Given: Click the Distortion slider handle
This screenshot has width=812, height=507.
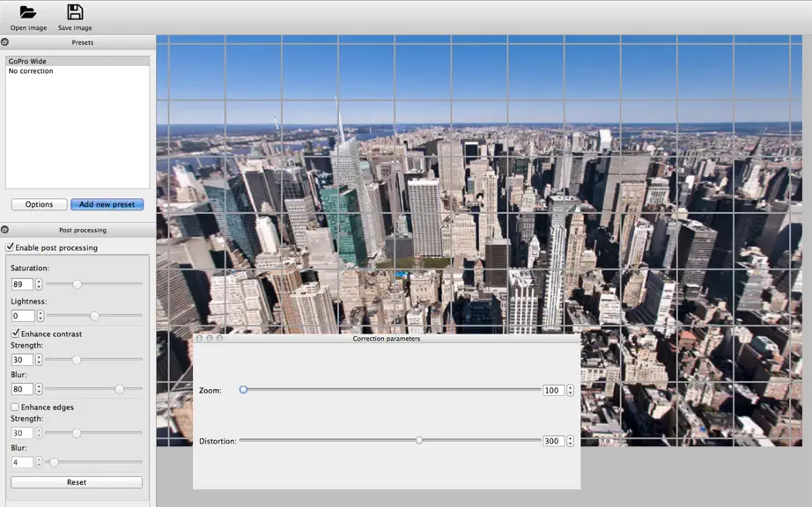Looking at the screenshot, I should click(x=419, y=440).
